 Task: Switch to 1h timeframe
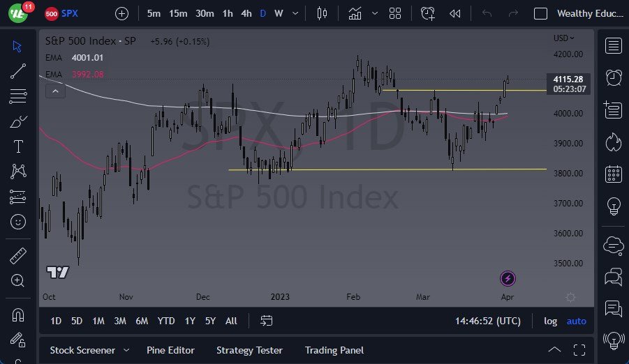coord(228,14)
